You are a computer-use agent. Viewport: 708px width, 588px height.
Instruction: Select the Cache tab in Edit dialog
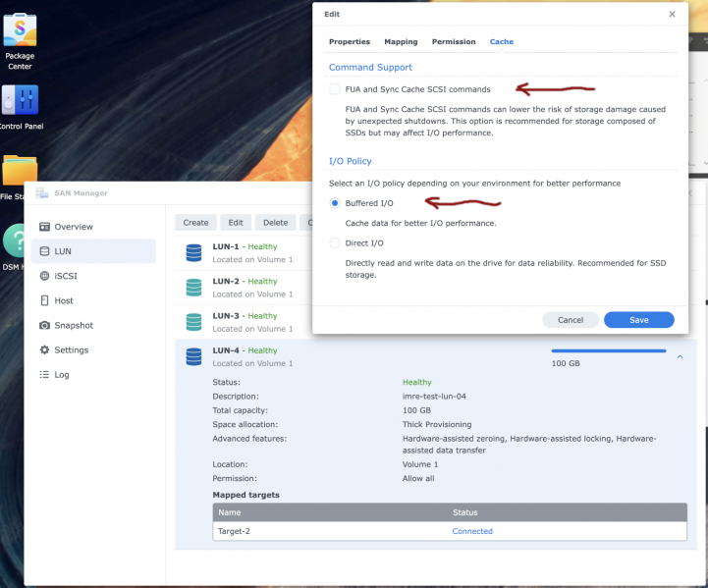click(x=501, y=41)
